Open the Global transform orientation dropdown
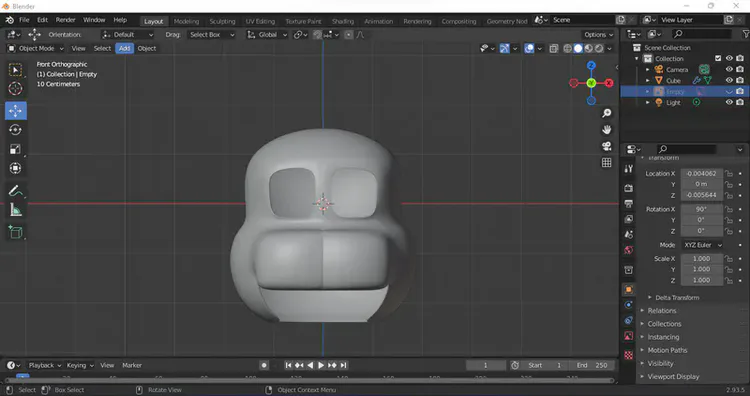Screen dimensions: 750x396 [x=267, y=34]
